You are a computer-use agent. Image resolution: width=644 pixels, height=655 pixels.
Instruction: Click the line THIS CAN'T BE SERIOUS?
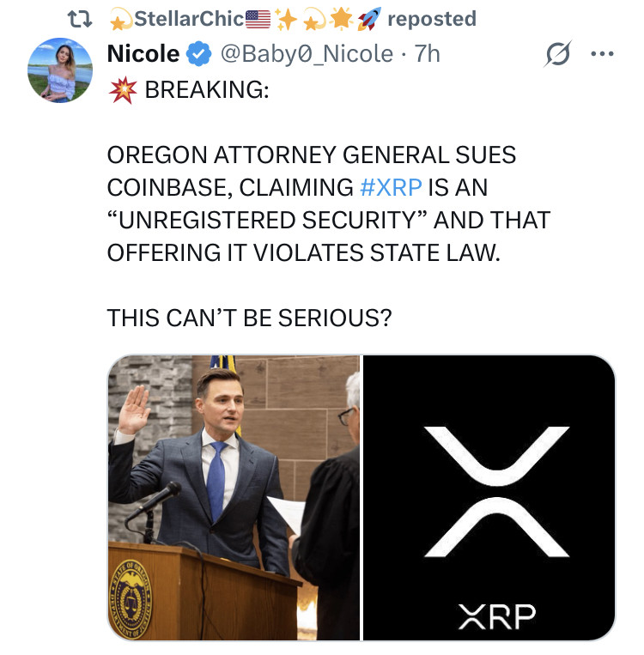[249, 318]
